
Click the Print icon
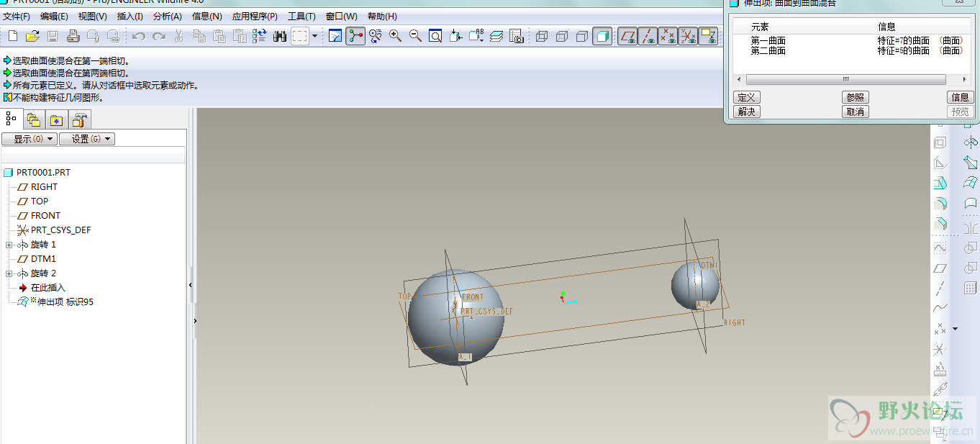click(x=73, y=36)
